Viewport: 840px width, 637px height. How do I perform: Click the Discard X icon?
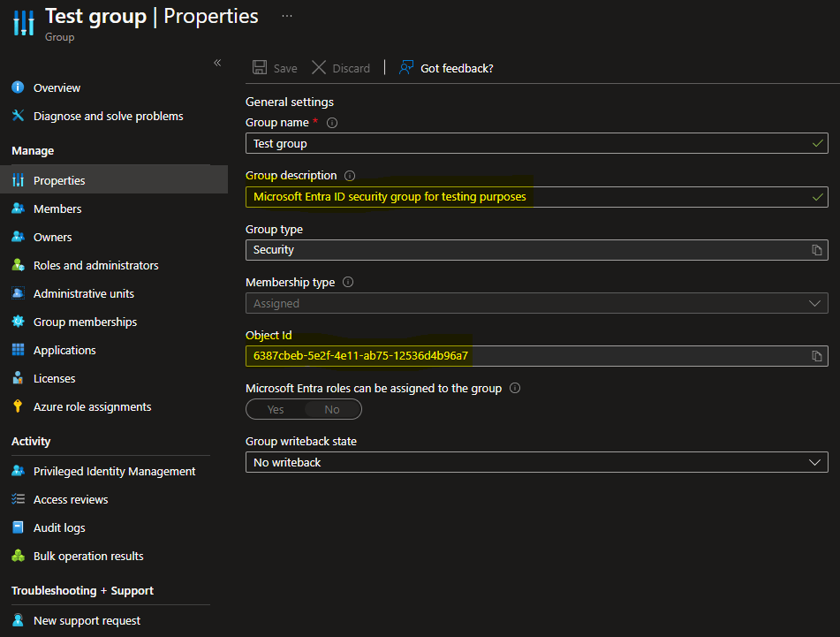(x=319, y=68)
